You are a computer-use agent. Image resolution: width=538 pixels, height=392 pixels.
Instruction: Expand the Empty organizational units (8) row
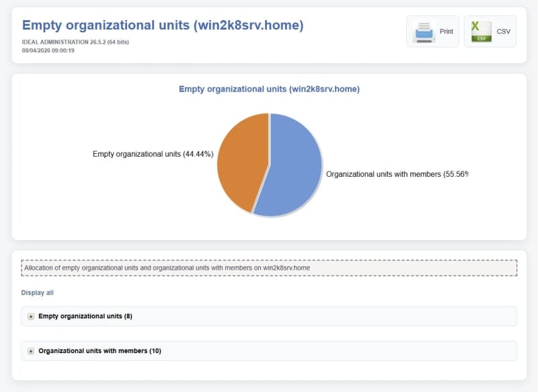pos(85,316)
